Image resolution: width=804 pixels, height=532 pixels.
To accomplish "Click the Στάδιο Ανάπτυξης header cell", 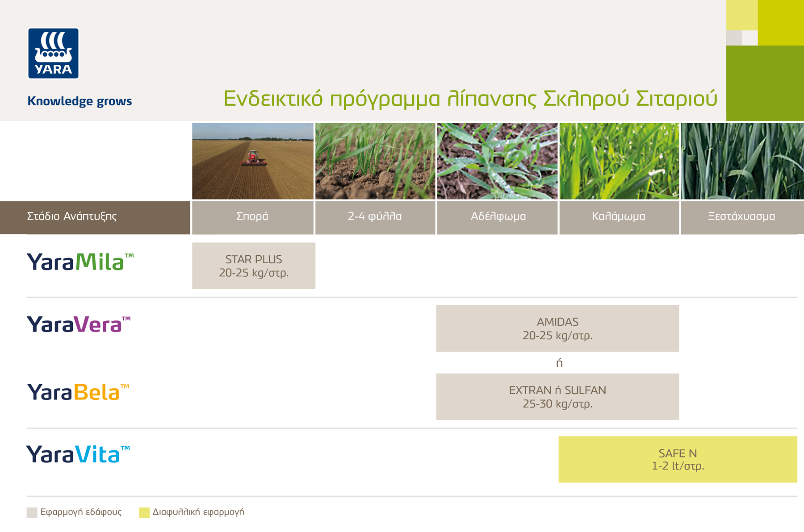I will (x=95, y=217).
